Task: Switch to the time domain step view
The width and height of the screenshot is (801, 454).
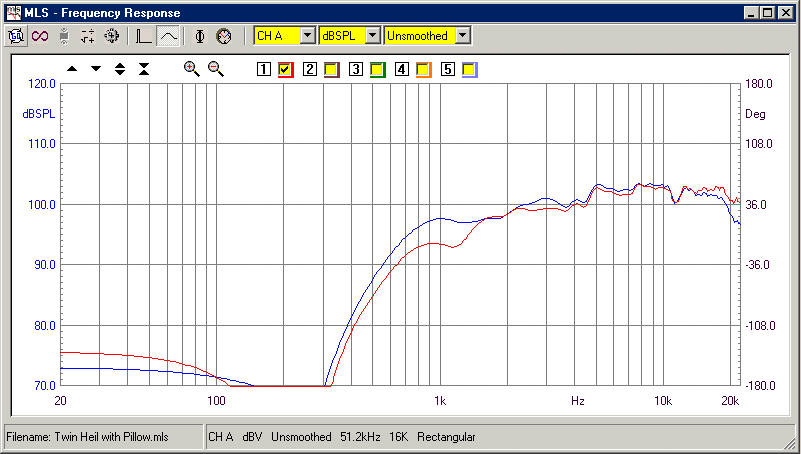Action: (x=144, y=36)
